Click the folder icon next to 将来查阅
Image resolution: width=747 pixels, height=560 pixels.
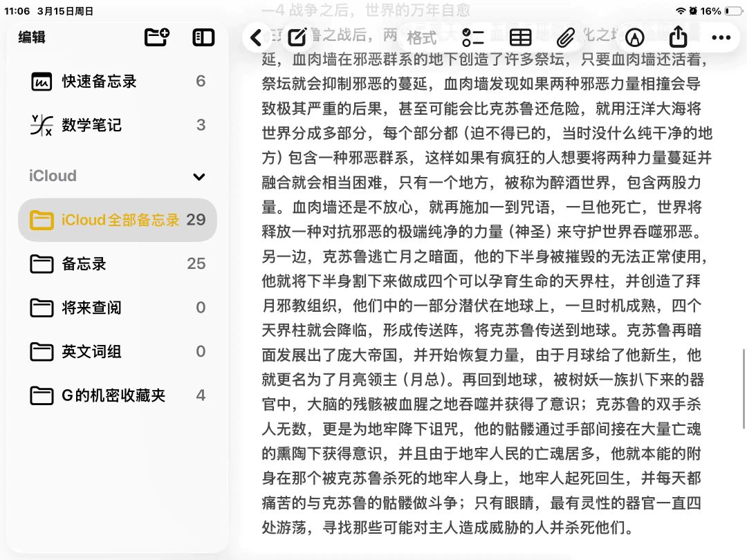41,308
